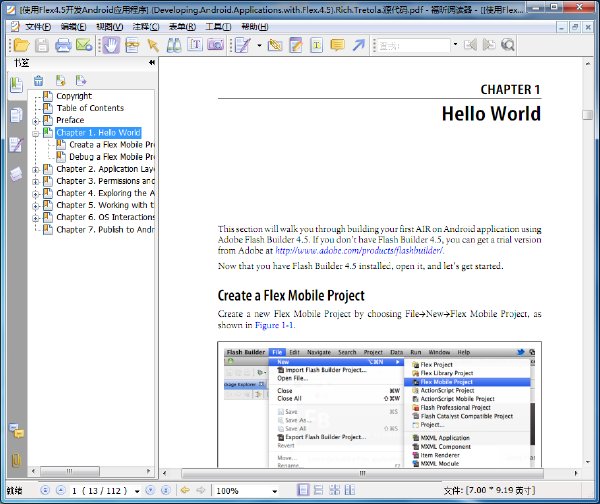This screenshot has width=600, height=504.
Task: Expand Chapter 4. Exploring bookmark
Action: 36,194
